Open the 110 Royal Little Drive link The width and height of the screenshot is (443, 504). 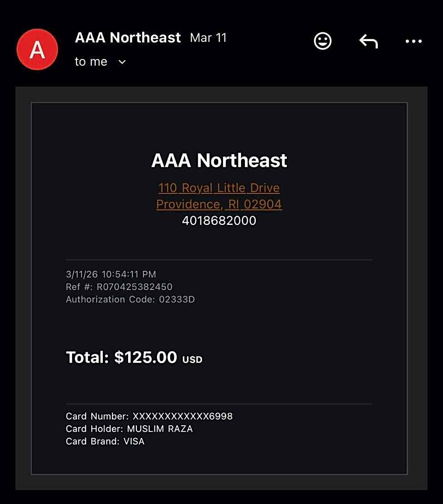point(219,188)
